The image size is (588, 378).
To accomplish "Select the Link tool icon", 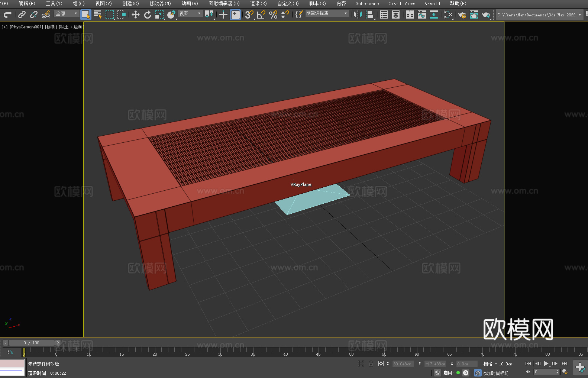I will (22, 14).
